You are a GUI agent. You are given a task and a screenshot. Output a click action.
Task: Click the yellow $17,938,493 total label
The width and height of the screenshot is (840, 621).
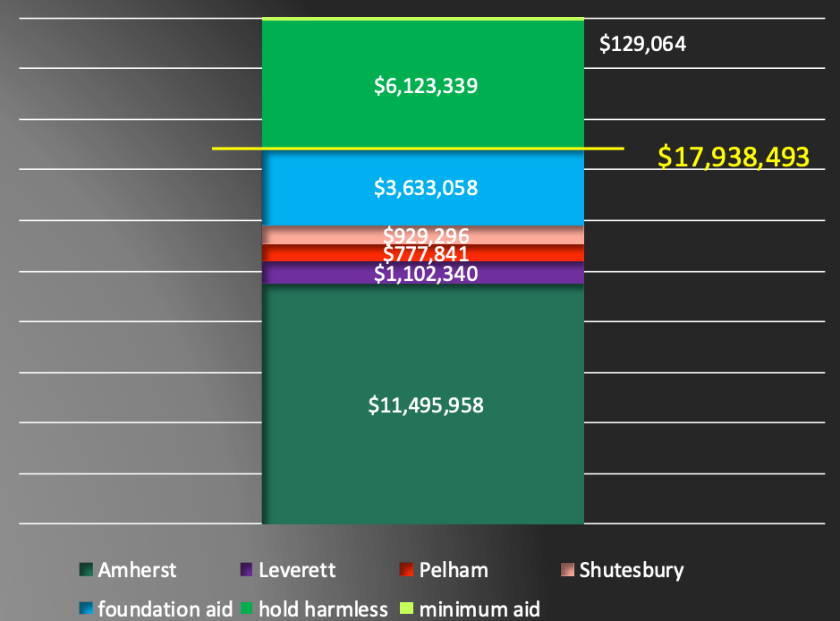pos(734,157)
